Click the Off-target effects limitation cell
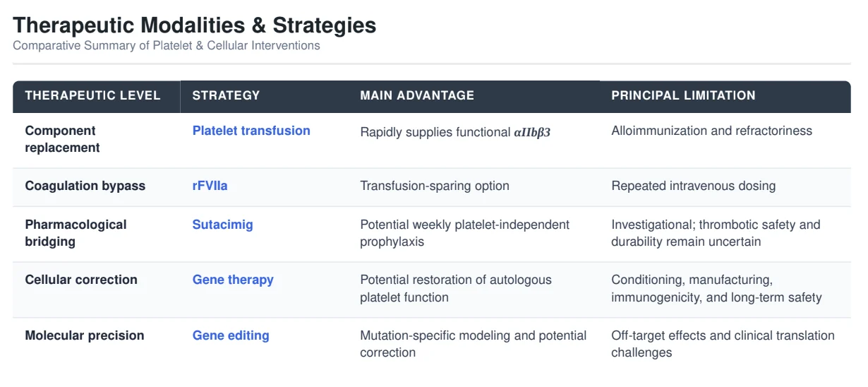Viewport: 868px width, 387px height. point(723,344)
